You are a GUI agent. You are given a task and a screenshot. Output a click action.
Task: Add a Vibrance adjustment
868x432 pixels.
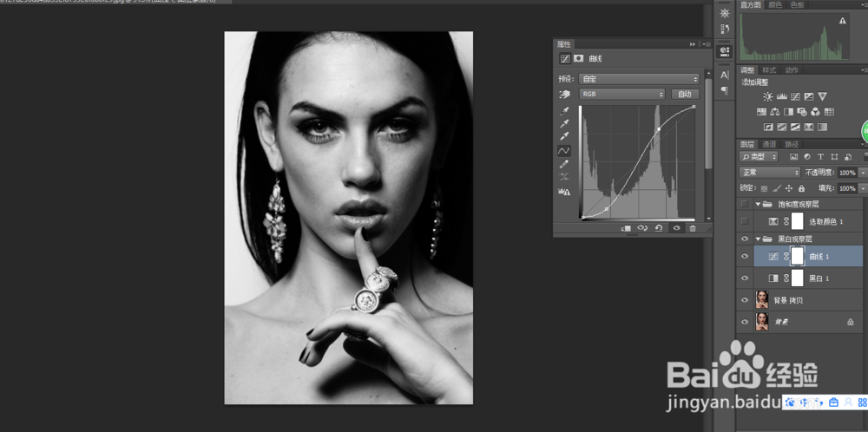[x=823, y=97]
